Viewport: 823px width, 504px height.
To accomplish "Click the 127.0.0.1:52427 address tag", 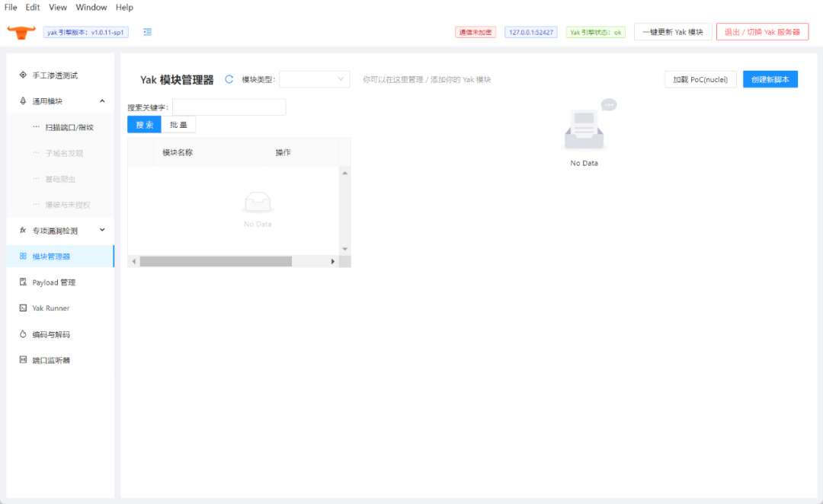I will click(x=530, y=32).
